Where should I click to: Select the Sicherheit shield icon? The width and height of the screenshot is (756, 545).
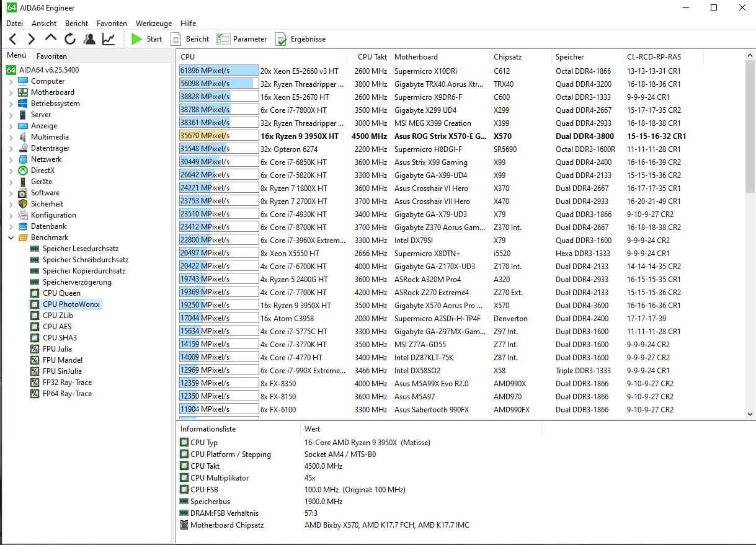[x=23, y=204]
